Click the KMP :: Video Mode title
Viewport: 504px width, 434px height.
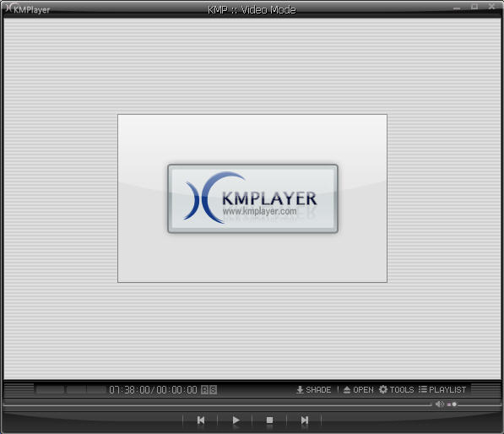click(x=252, y=9)
